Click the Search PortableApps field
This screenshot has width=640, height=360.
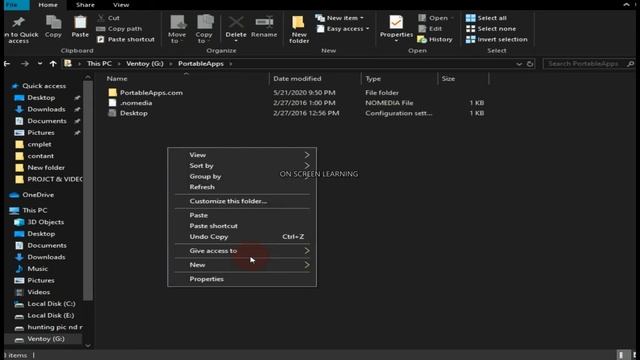pos(588,64)
